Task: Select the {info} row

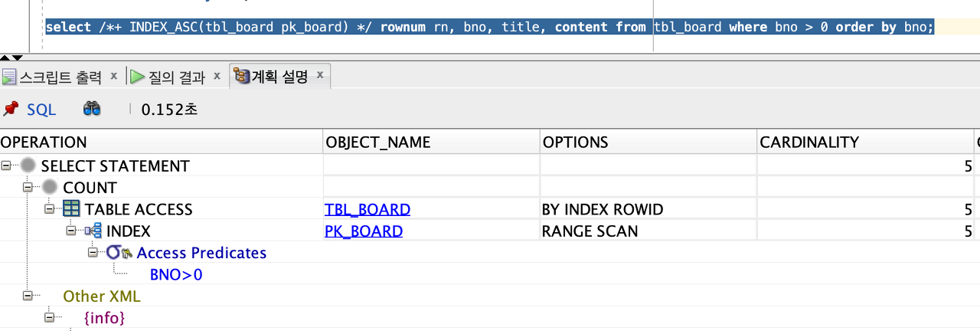Action: (490, 316)
